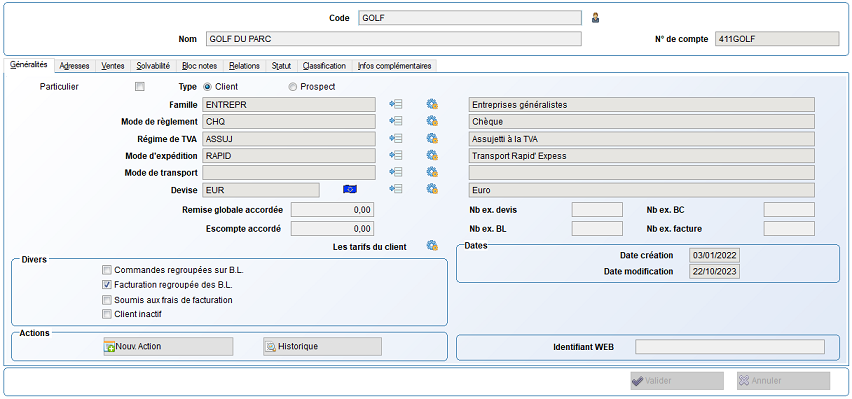The height and width of the screenshot is (399, 852).
Task: Click the N° de compte field 411GOLF
Action: pyautogui.click(x=776, y=39)
